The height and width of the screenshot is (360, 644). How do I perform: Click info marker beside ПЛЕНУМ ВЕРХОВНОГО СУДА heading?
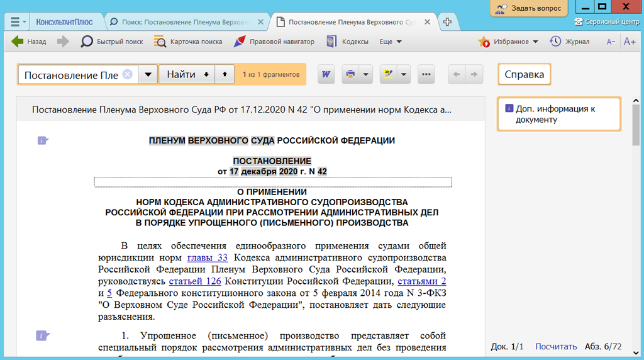pyautogui.click(x=43, y=140)
